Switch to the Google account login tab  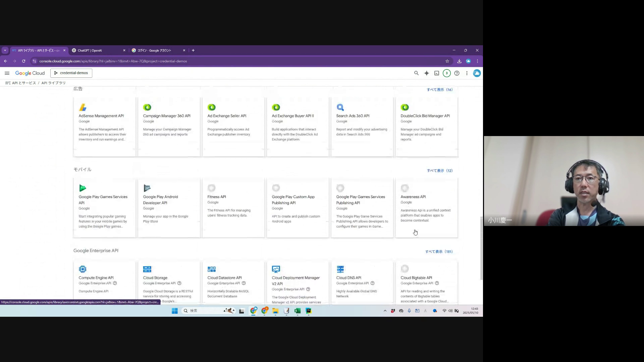(x=157, y=50)
